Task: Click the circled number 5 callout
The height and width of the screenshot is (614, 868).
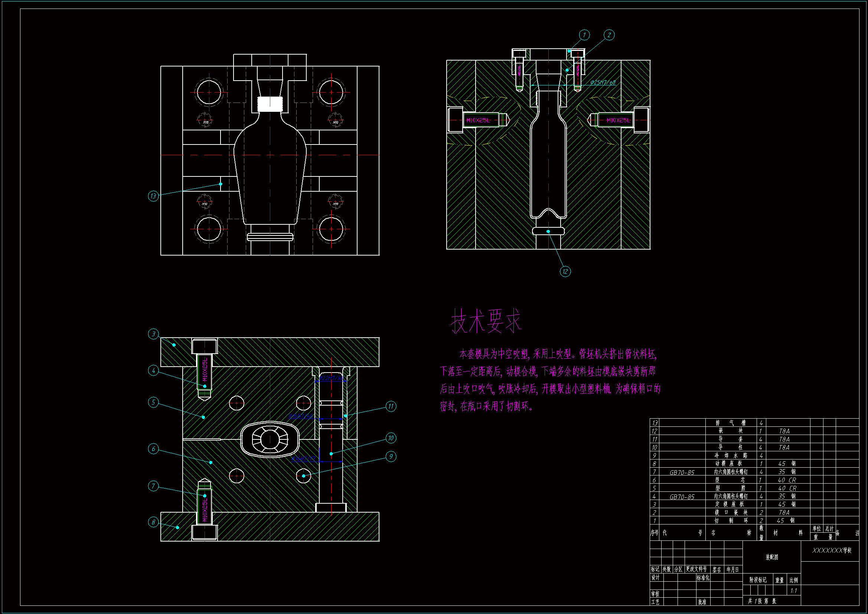Action: click(x=153, y=402)
